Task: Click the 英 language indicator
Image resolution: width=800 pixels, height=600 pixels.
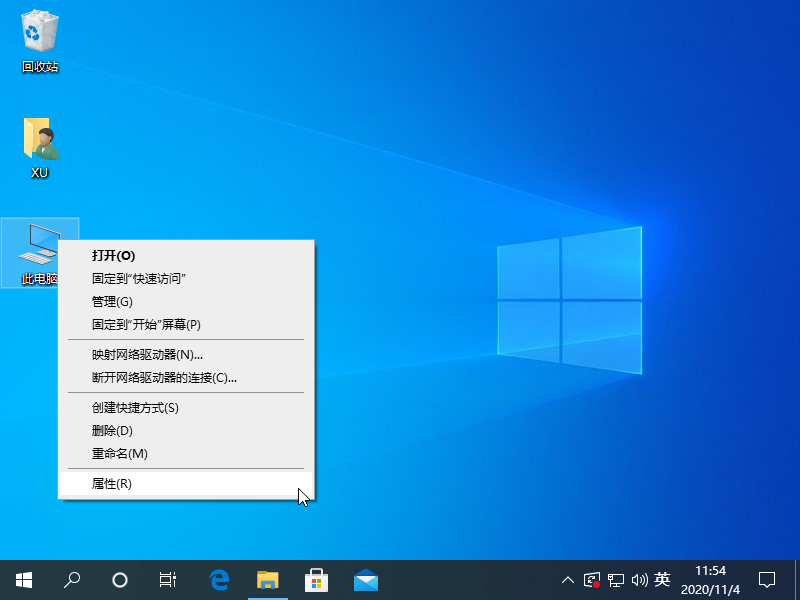Action: (662, 580)
